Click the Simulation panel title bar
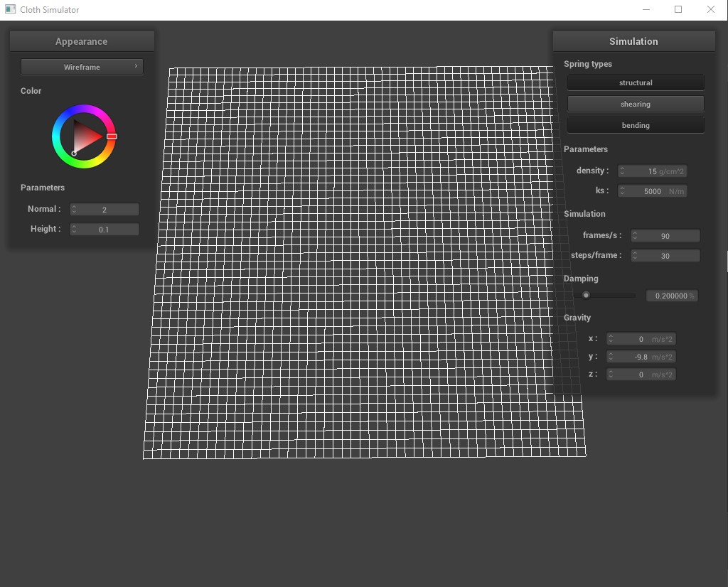The height and width of the screenshot is (587, 728). pyautogui.click(x=633, y=41)
